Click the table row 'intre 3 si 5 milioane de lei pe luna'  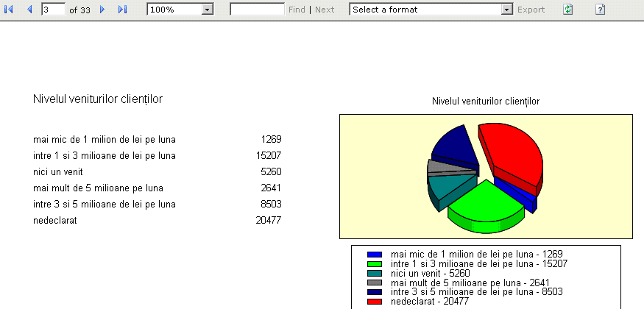tap(158, 204)
